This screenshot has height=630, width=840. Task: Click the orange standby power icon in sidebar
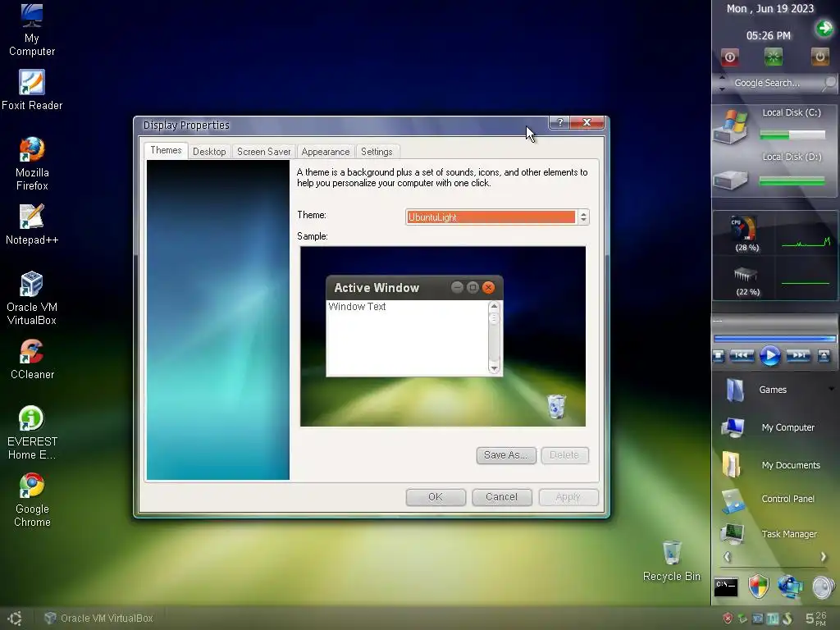pos(819,57)
